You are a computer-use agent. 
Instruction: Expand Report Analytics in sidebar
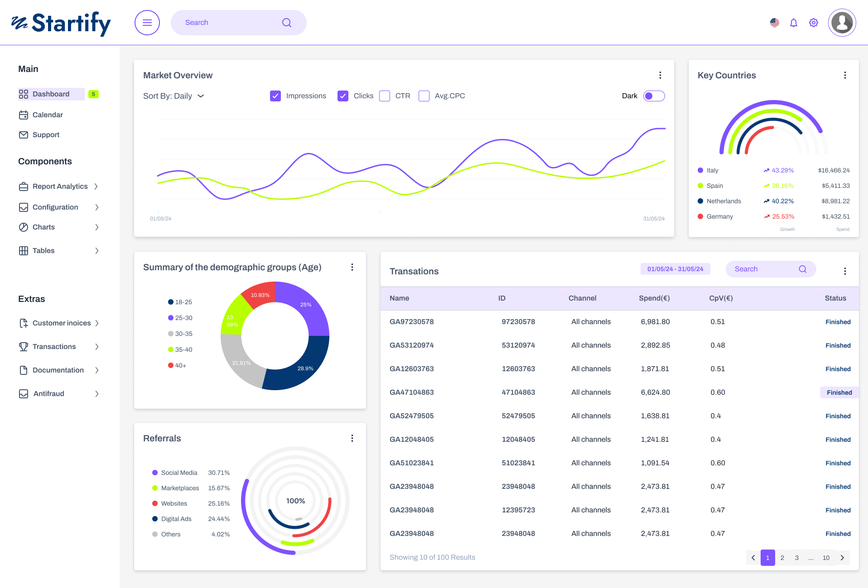tap(59, 186)
